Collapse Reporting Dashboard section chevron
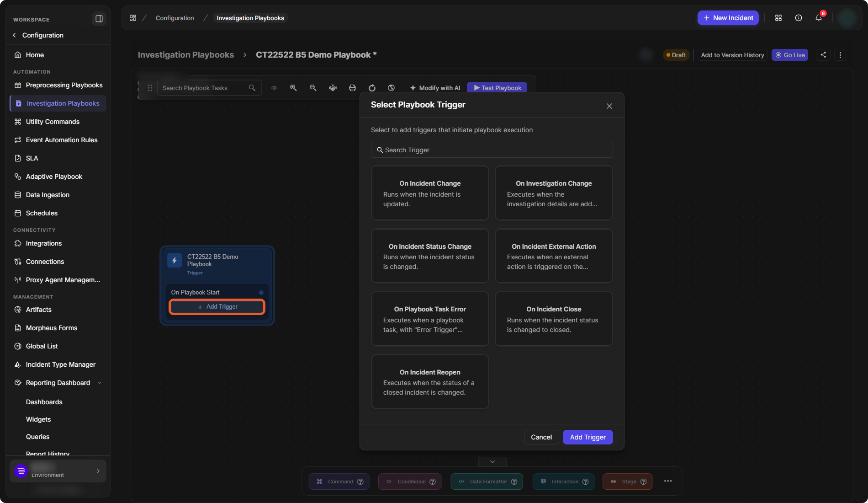868x503 pixels. pyautogui.click(x=100, y=383)
